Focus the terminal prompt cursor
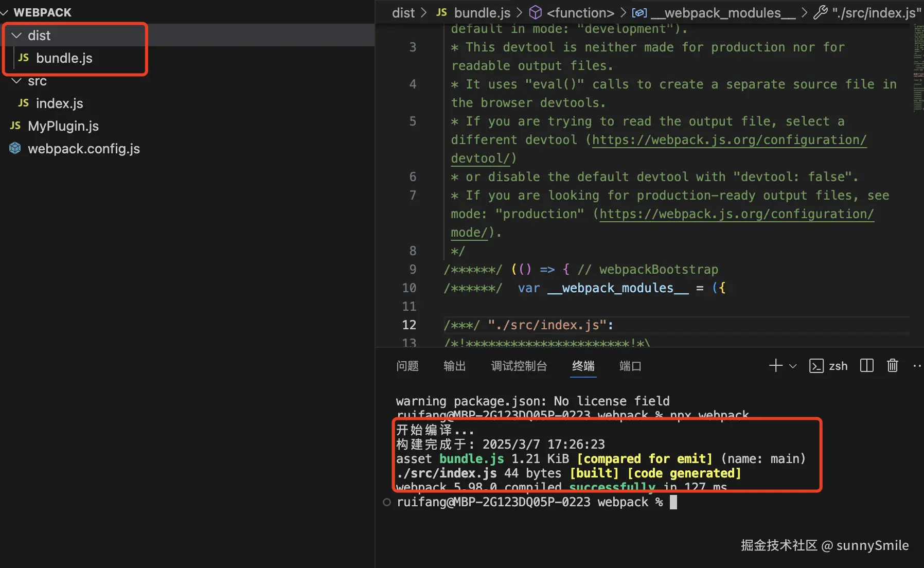This screenshot has width=924, height=568. [x=673, y=502]
